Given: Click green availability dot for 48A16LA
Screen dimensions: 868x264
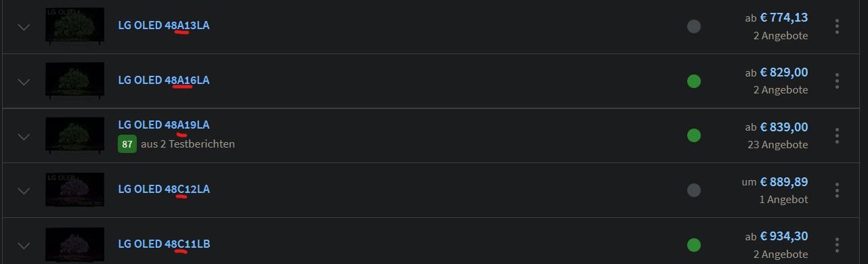Looking at the screenshot, I should tap(693, 81).
